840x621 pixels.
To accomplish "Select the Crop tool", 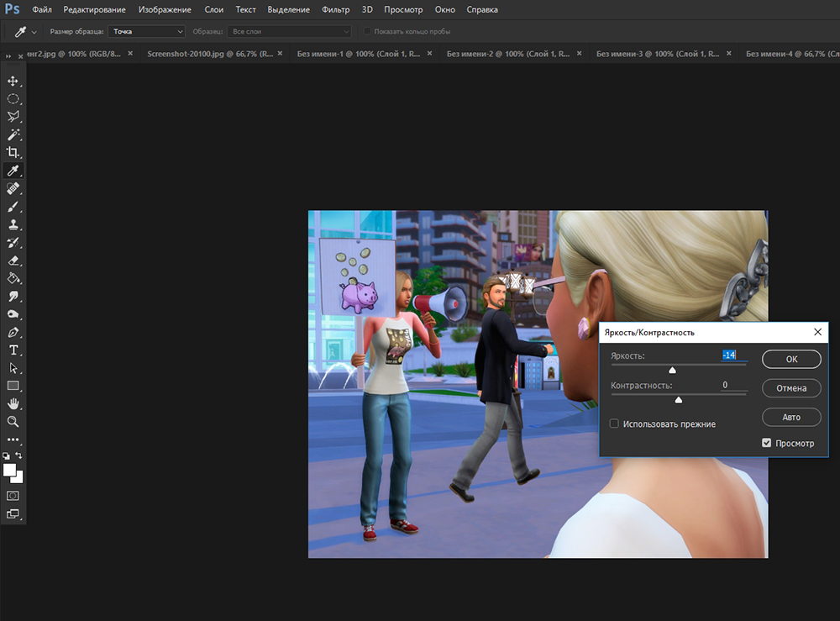I will tap(13, 153).
